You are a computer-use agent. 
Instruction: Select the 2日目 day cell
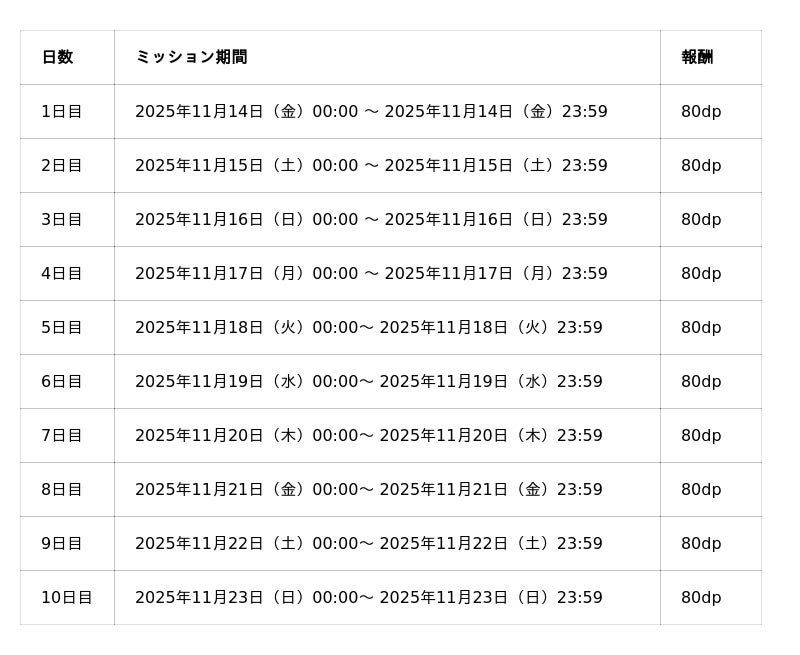[x=62, y=165]
